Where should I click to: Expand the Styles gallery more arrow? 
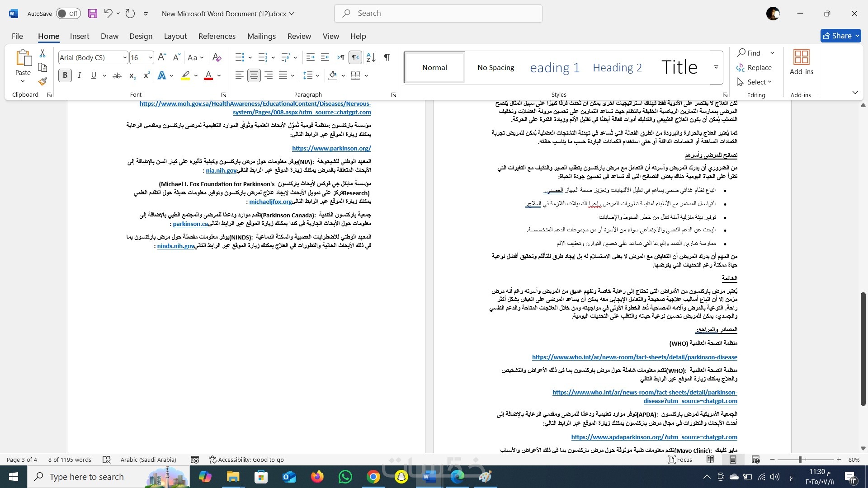(x=716, y=67)
